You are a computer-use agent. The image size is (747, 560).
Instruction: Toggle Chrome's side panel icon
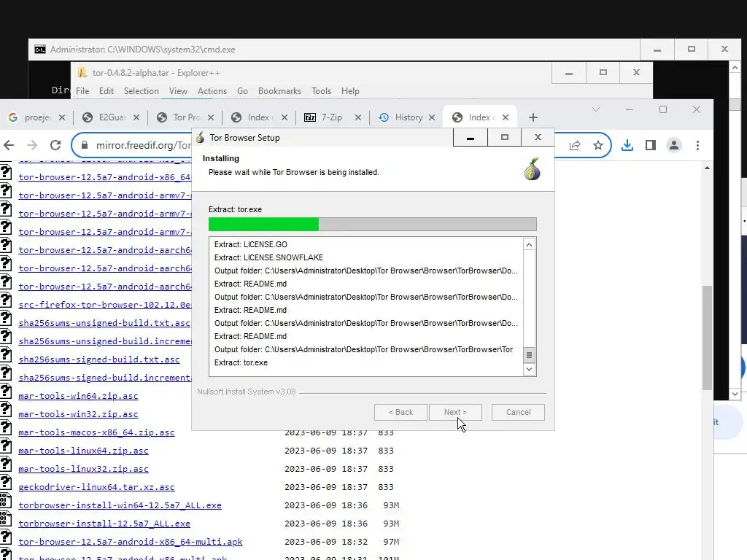650,145
